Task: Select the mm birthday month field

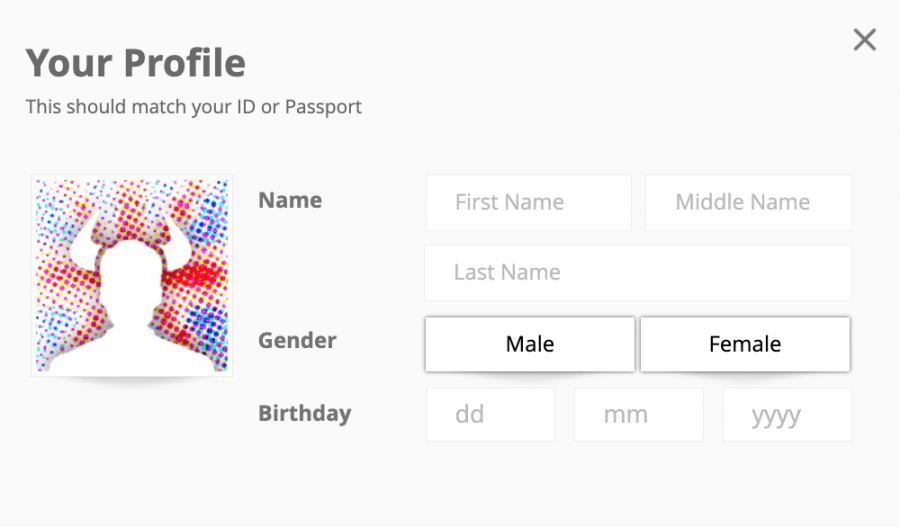Action: (639, 414)
